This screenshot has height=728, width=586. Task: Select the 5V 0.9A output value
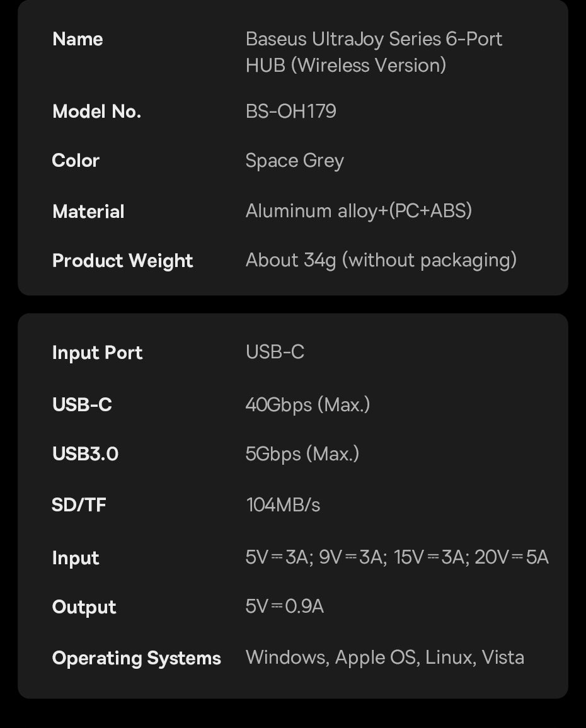click(285, 606)
